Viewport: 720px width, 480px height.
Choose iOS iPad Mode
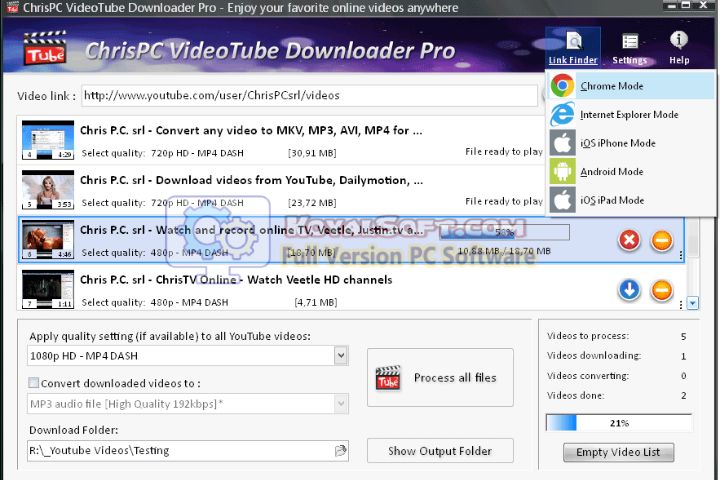[632, 200]
